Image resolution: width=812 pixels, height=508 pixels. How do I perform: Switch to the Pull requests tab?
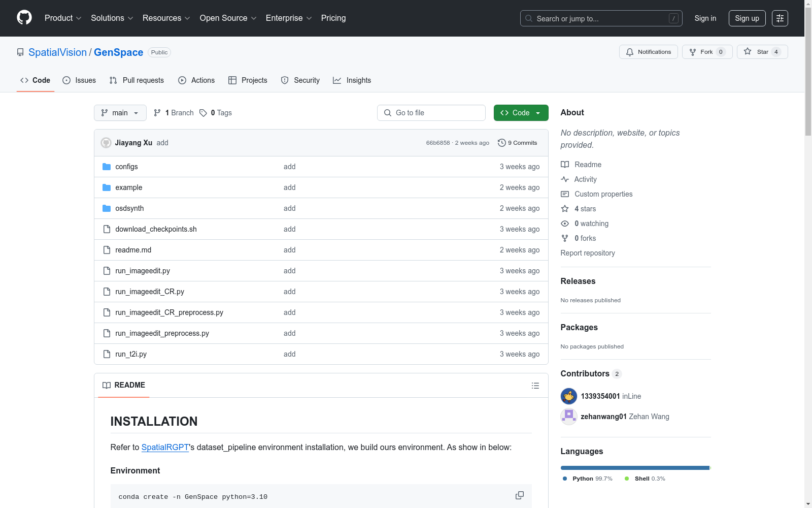tap(137, 80)
